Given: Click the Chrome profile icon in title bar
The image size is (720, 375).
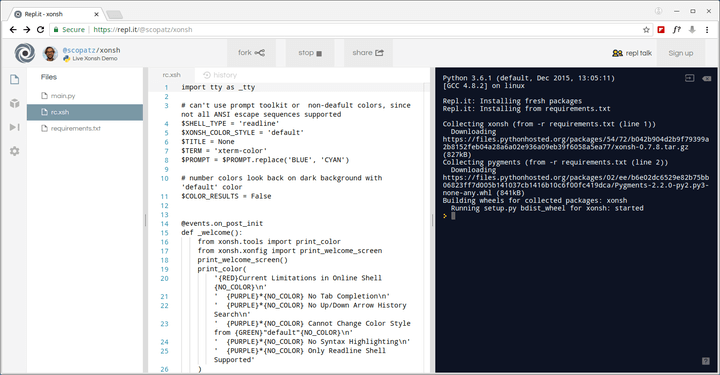Looking at the screenshot, I should (x=658, y=11).
